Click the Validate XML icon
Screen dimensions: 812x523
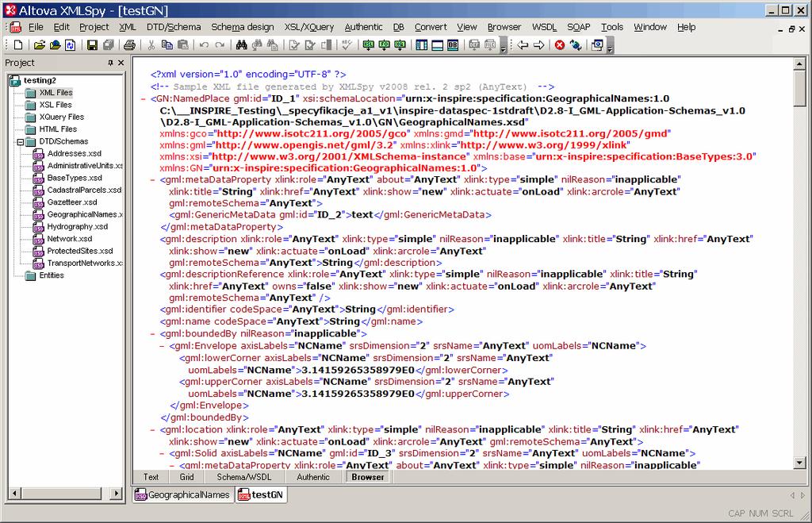(x=310, y=45)
